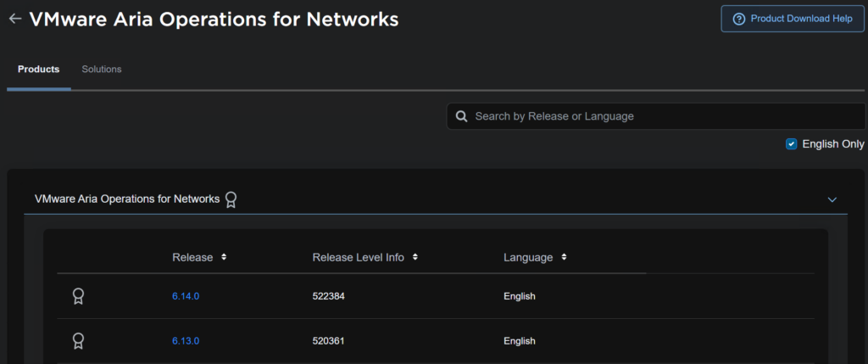Click the search magnifier icon
This screenshot has height=364, width=868.
pyautogui.click(x=461, y=116)
